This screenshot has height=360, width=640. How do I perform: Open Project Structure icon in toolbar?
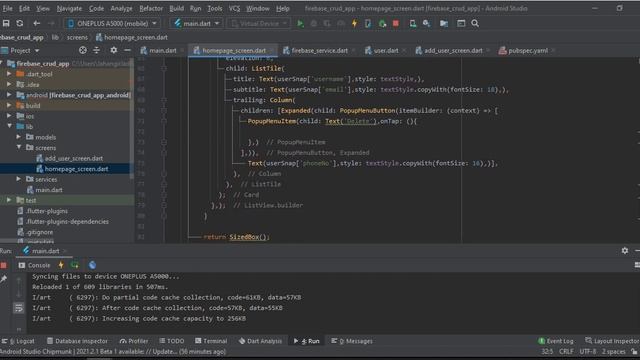point(444,24)
